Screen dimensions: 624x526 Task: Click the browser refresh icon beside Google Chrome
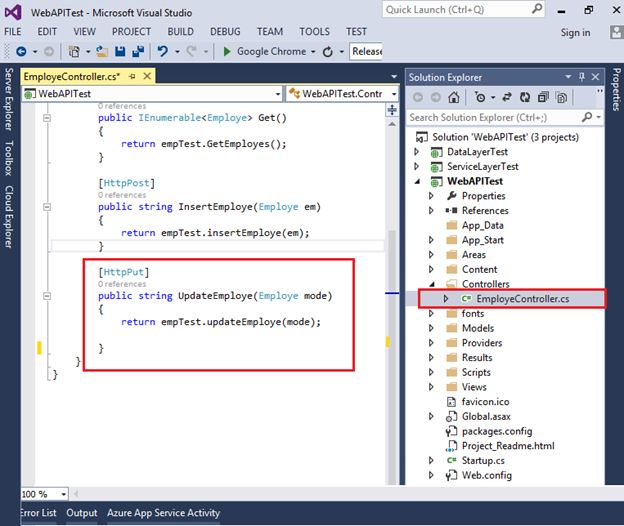(326, 51)
